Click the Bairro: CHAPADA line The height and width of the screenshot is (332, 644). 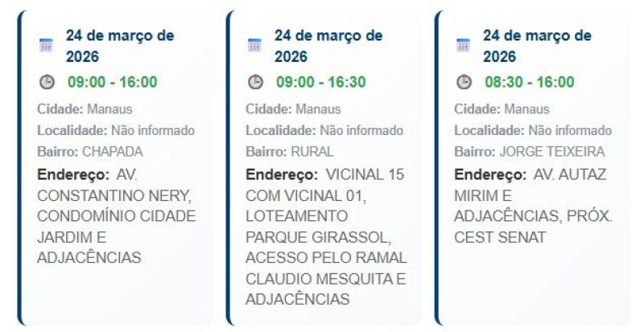click(x=90, y=151)
